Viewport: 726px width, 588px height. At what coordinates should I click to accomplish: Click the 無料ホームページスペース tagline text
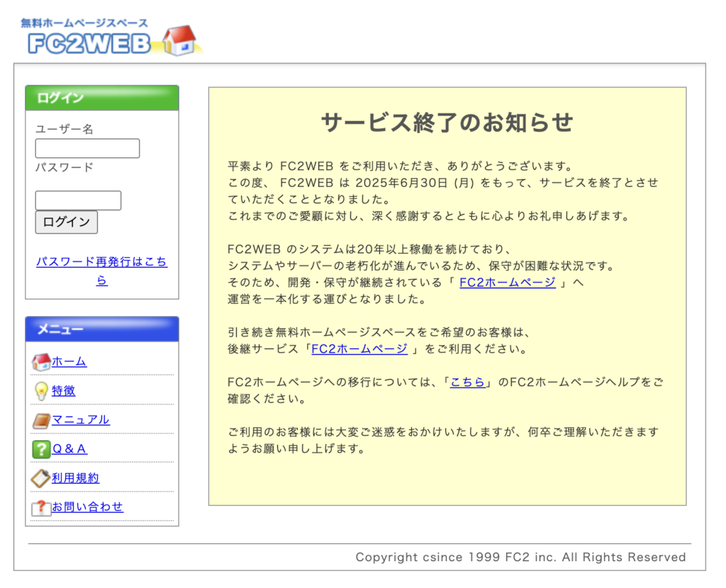(84, 23)
